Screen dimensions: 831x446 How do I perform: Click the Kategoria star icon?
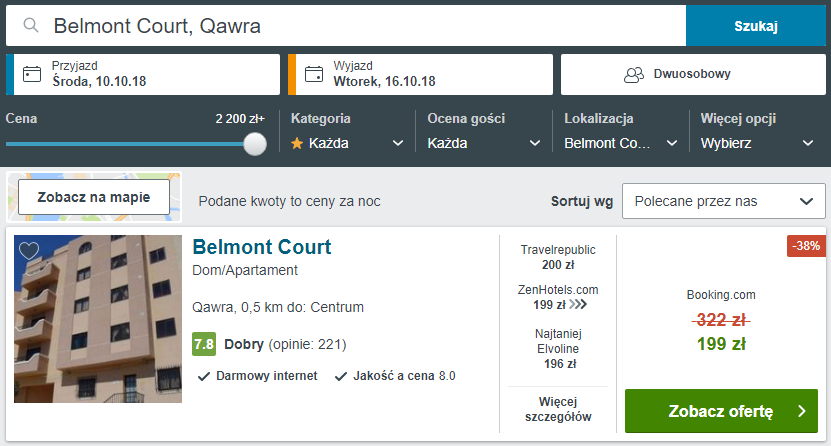click(x=297, y=143)
